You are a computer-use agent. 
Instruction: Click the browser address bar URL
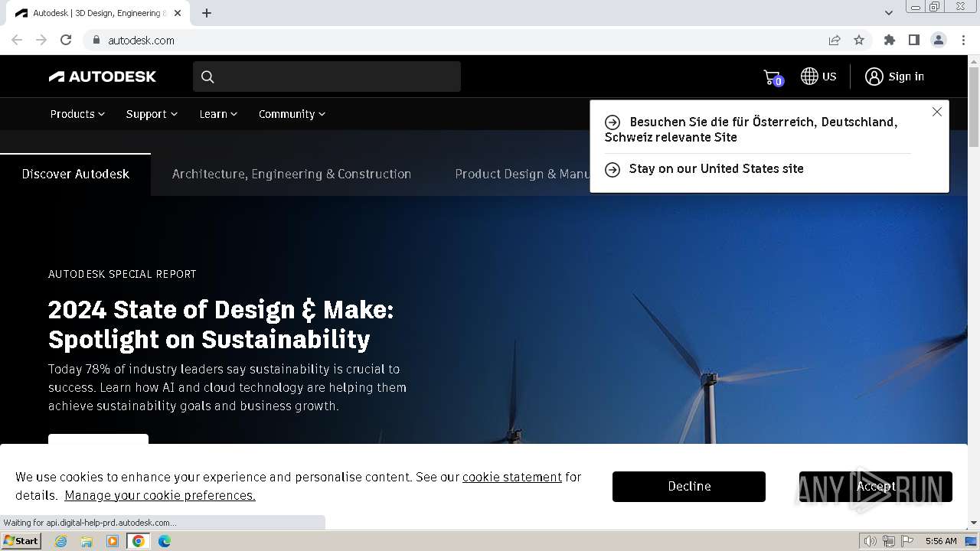(141, 40)
